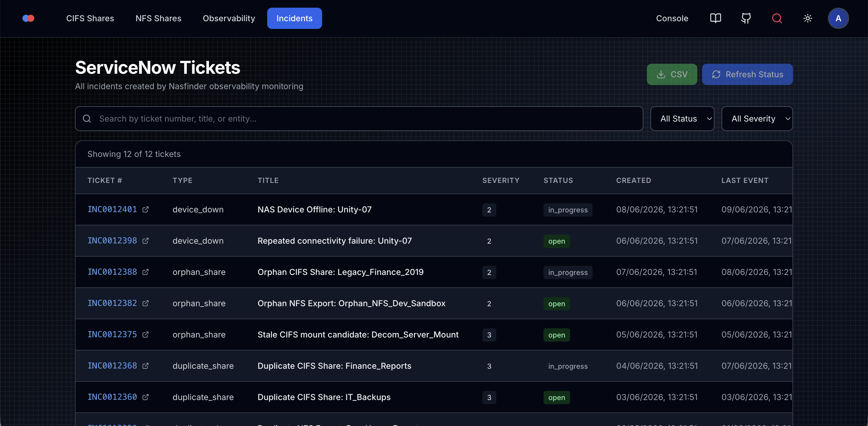This screenshot has height=426, width=868.
Task: Click the STATUS column header
Action: click(x=558, y=181)
